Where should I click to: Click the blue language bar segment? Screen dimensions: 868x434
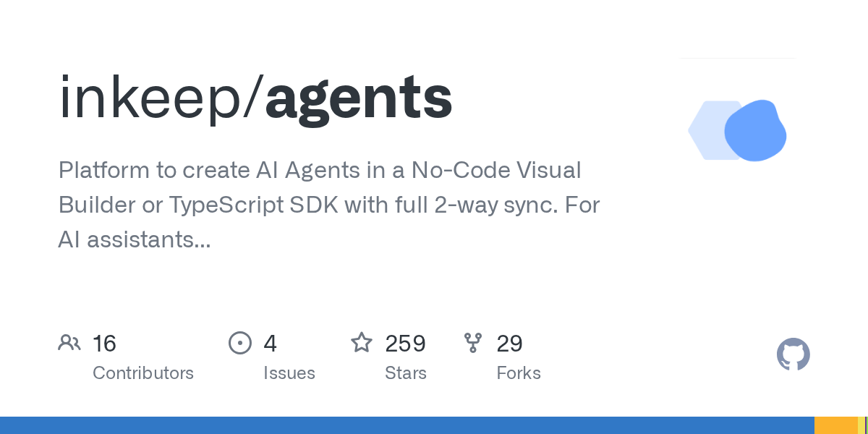point(407,425)
